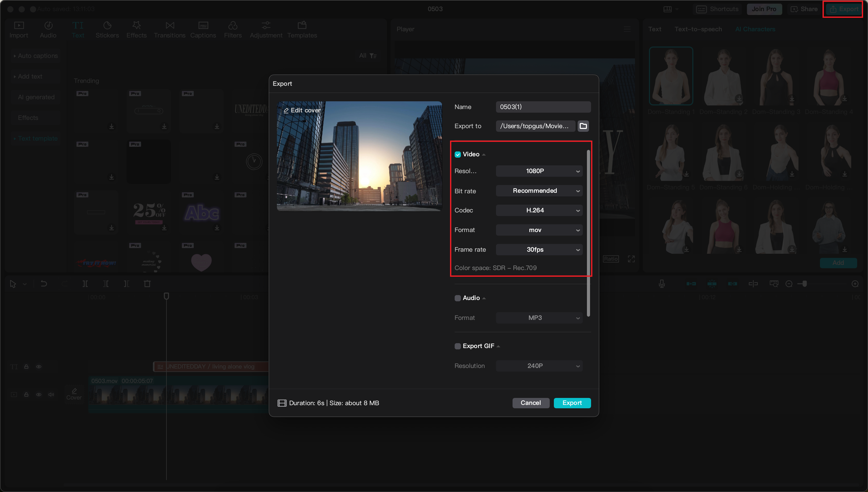Image resolution: width=868 pixels, height=492 pixels.
Task: Click the Filters icon in toolbar
Action: 233,26
